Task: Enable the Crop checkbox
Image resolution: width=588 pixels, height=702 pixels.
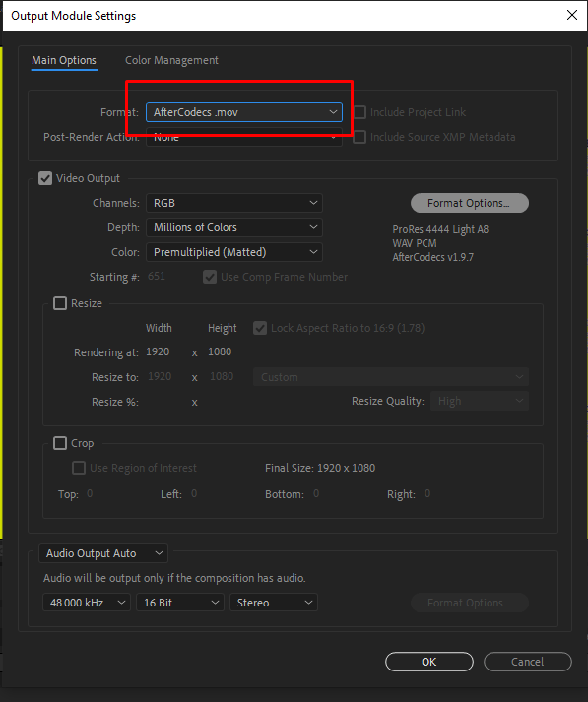Action: coord(60,443)
